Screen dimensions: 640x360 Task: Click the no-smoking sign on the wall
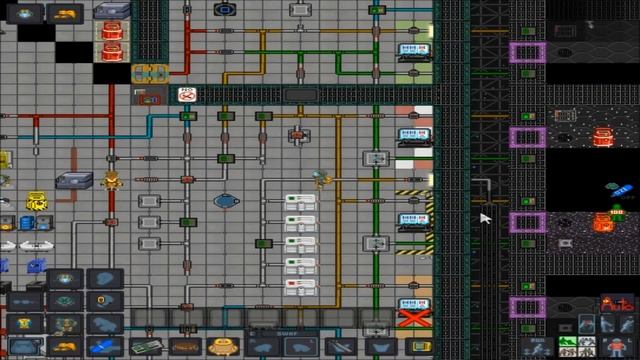click(187, 95)
